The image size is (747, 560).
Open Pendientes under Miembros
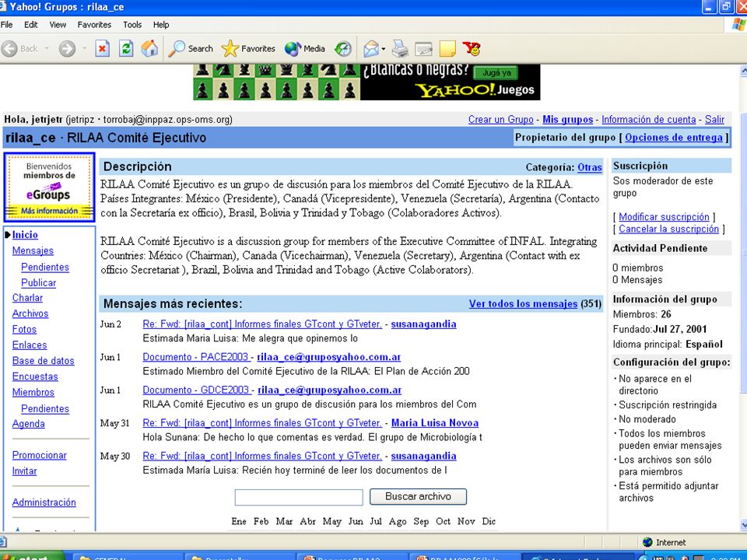click(45, 408)
